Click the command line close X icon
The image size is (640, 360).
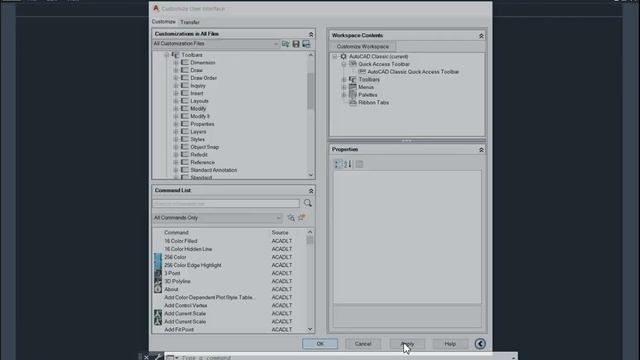click(x=147, y=357)
